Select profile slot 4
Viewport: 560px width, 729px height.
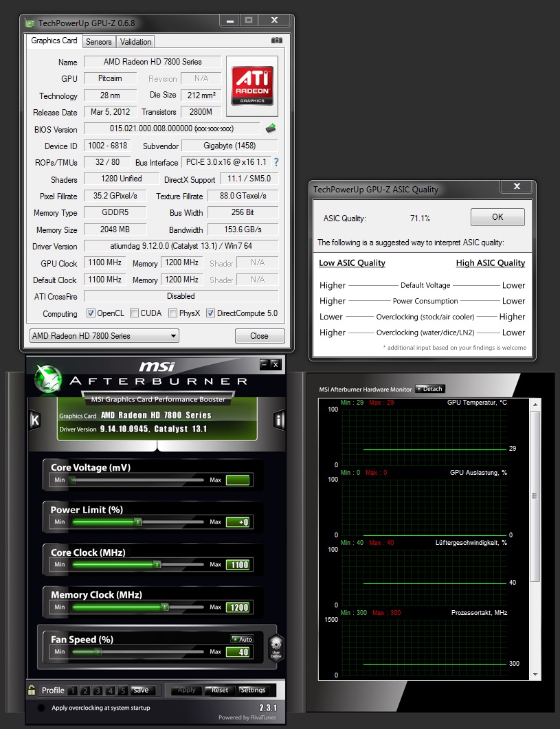(x=110, y=691)
